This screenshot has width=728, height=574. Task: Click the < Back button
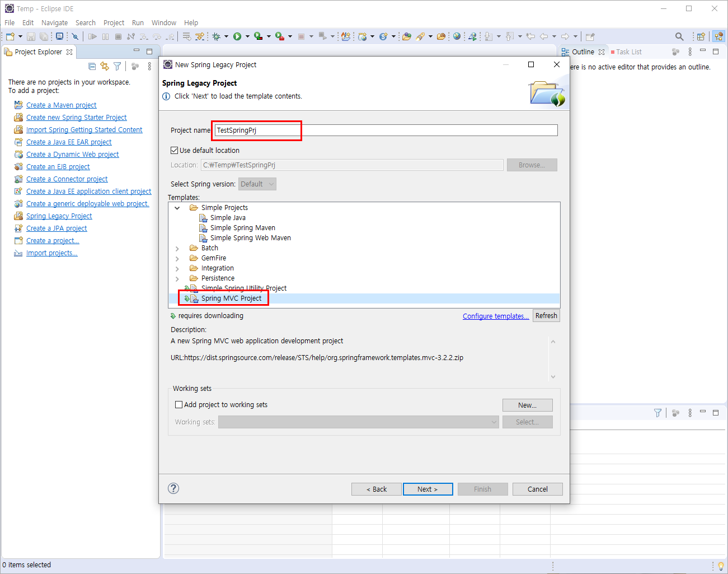[x=377, y=489]
